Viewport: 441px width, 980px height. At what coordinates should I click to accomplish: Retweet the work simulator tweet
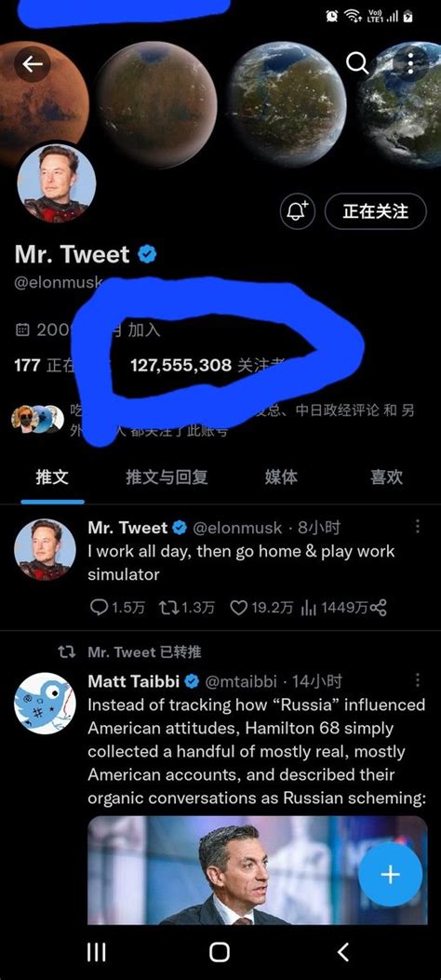187,608
